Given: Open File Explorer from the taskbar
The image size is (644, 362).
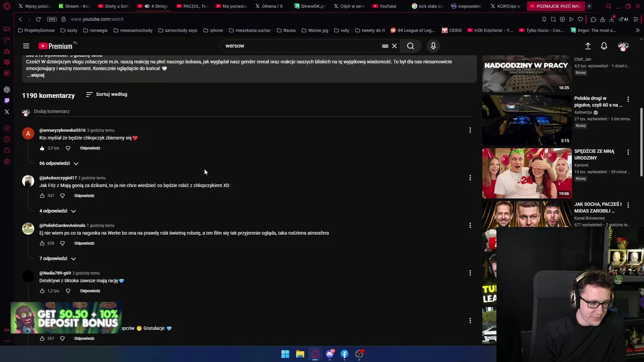Looking at the screenshot, I should click(x=300, y=354).
